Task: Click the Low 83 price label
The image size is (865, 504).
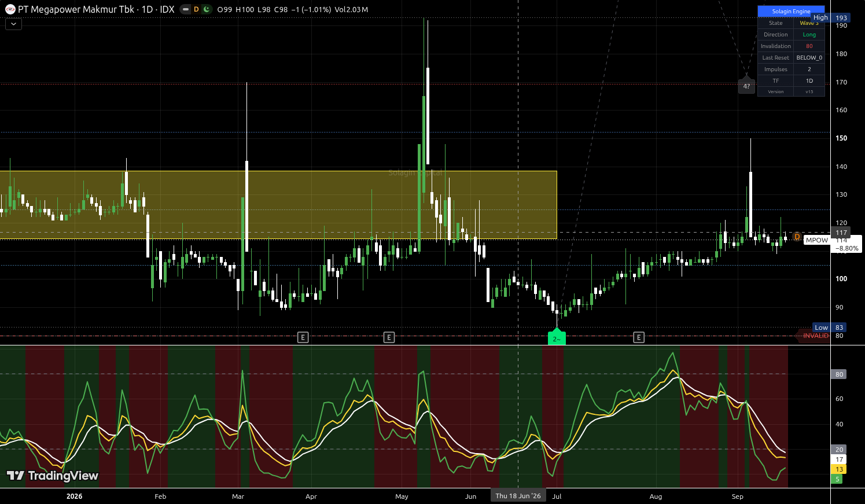Action: click(x=830, y=328)
